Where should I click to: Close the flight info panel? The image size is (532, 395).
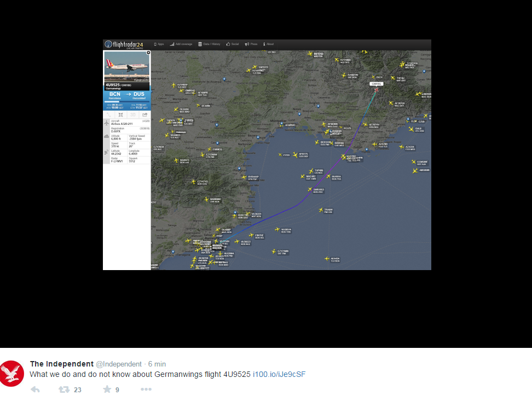click(x=148, y=53)
